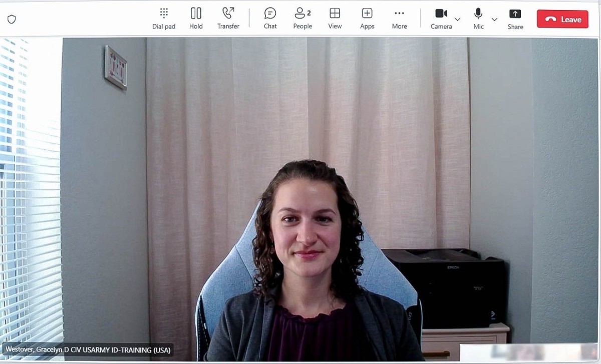
Task: Put the call on Hold
Action: [196, 19]
